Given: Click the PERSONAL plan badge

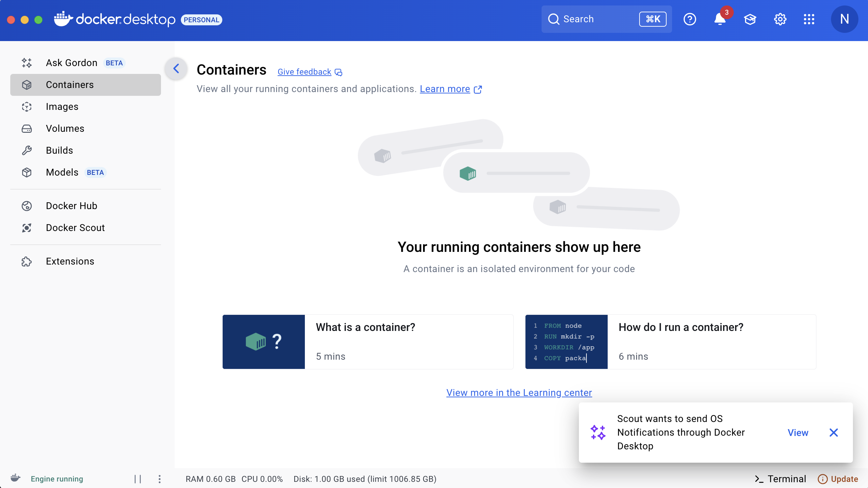Looking at the screenshot, I should 201,20.
